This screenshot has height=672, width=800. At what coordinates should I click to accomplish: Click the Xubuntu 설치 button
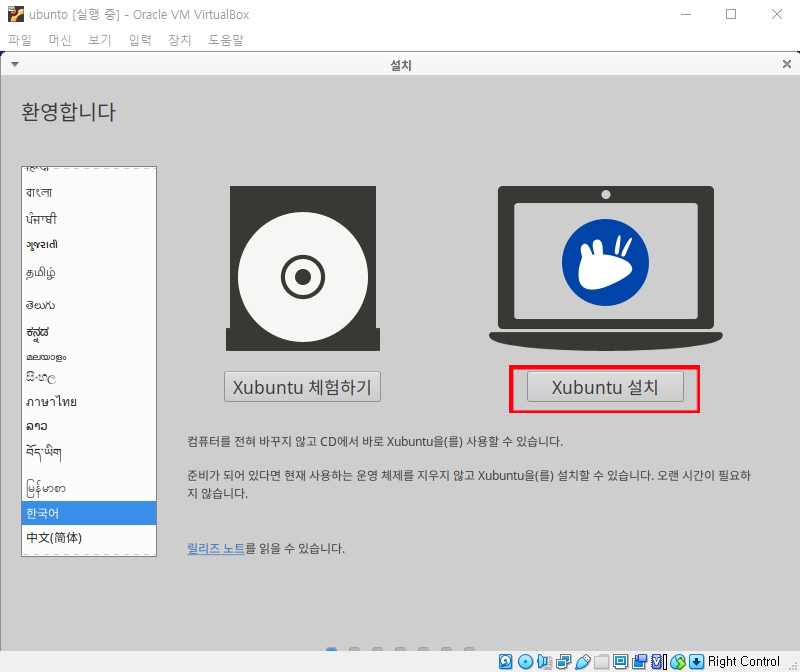coord(605,387)
